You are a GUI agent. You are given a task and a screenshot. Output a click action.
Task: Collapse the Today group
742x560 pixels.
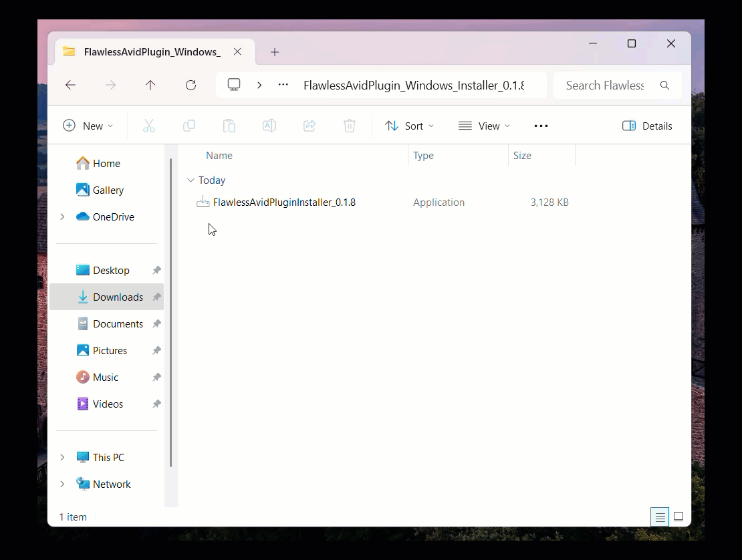pyautogui.click(x=191, y=180)
